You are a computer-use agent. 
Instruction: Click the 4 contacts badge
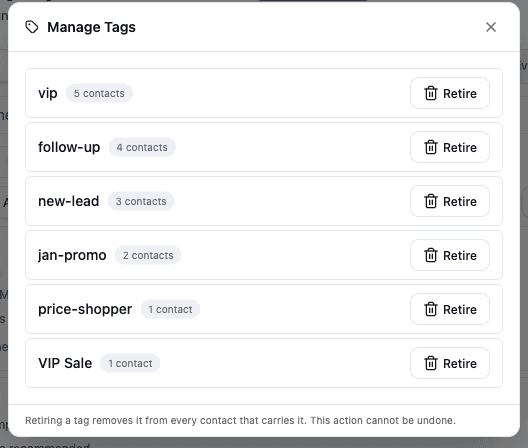pyautogui.click(x=142, y=147)
